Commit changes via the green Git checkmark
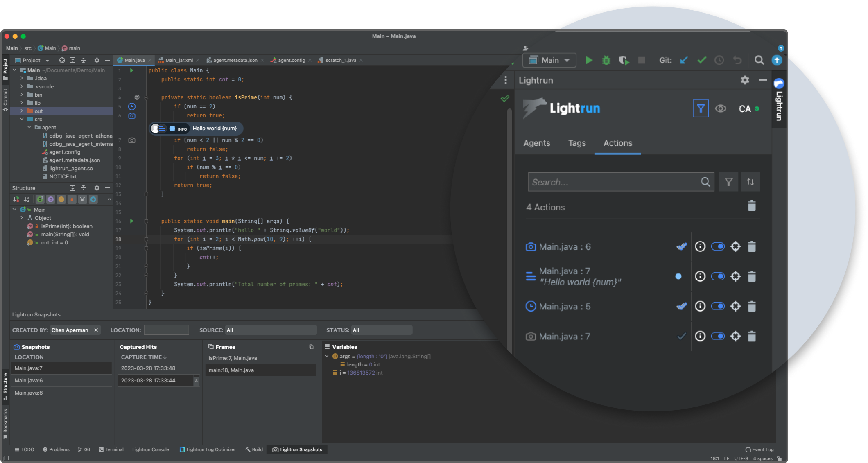Image resolution: width=868 pixels, height=463 pixels. coord(701,60)
